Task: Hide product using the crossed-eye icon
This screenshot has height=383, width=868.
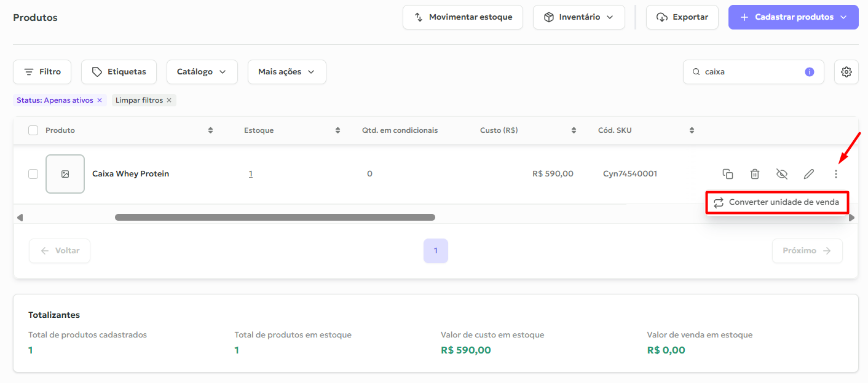Action: (782, 174)
